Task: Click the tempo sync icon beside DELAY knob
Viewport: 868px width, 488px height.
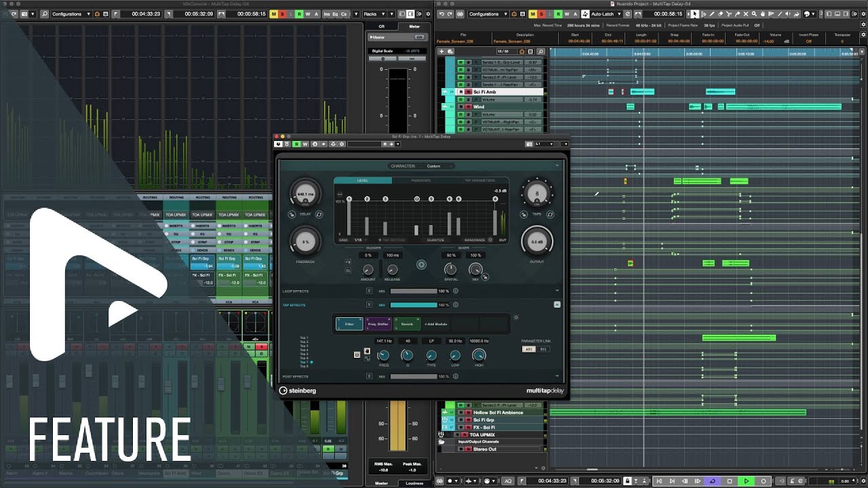Action: pyautogui.click(x=319, y=214)
